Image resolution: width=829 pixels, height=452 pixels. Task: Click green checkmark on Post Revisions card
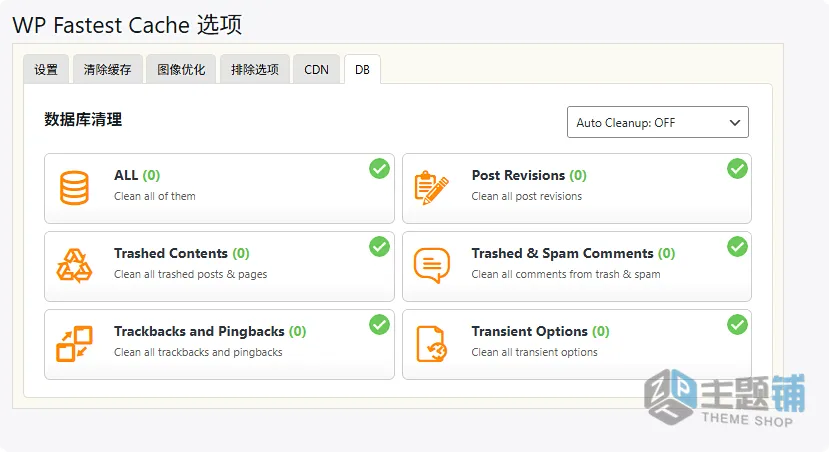coord(737,169)
